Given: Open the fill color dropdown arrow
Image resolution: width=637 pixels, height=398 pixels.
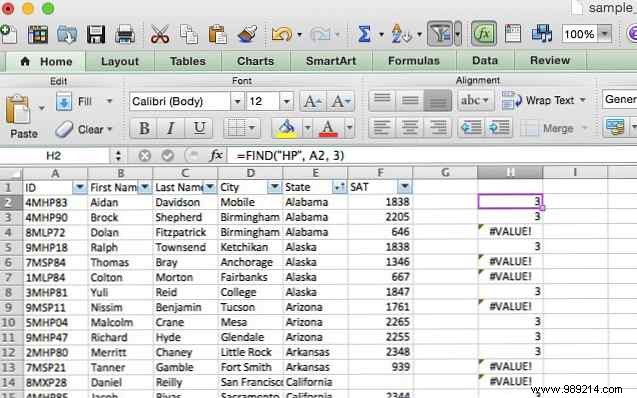Looking at the screenshot, I should [x=308, y=128].
